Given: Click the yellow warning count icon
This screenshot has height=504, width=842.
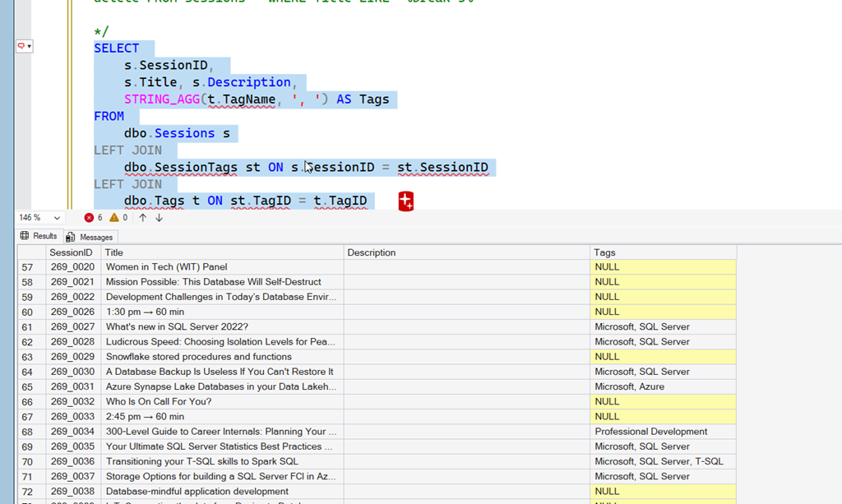Looking at the screenshot, I should [114, 218].
